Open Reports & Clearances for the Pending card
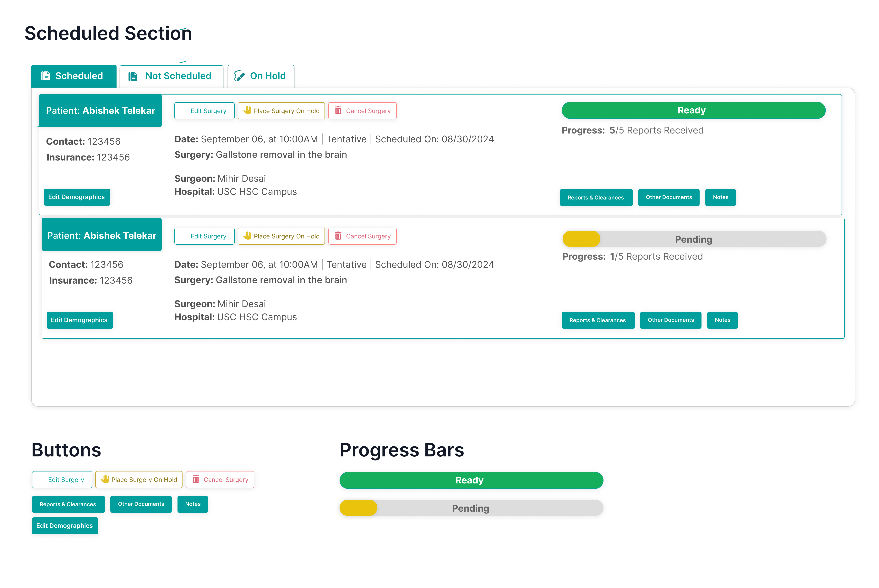This screenshot has width=879, height=588. [598, 320]
